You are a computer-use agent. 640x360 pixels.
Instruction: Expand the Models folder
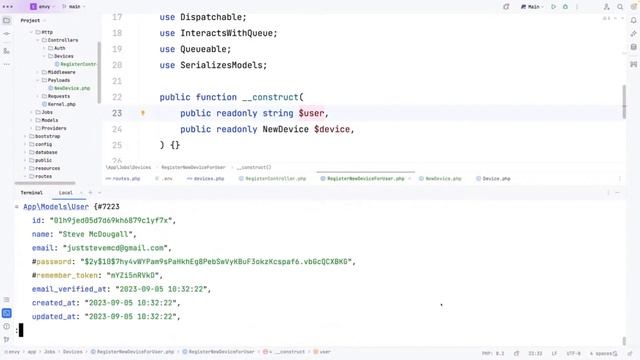pos(31,120)
